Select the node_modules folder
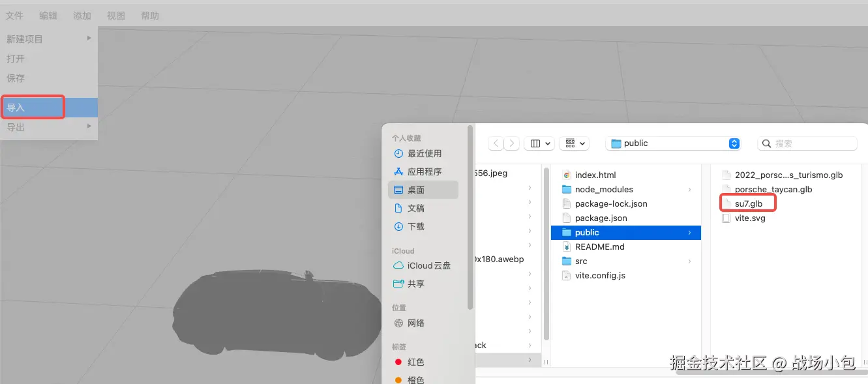868x384 pixels. [626, 189]
